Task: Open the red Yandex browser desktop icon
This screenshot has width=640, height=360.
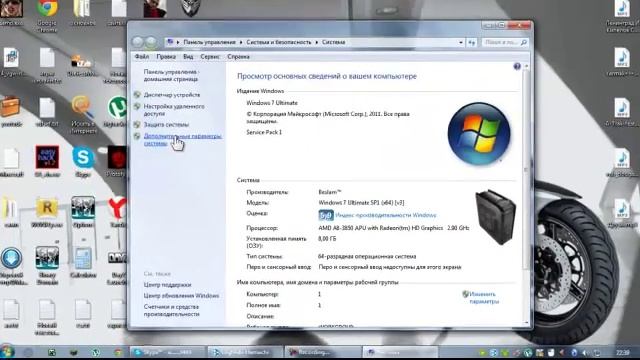Action: tap(117, 212)
